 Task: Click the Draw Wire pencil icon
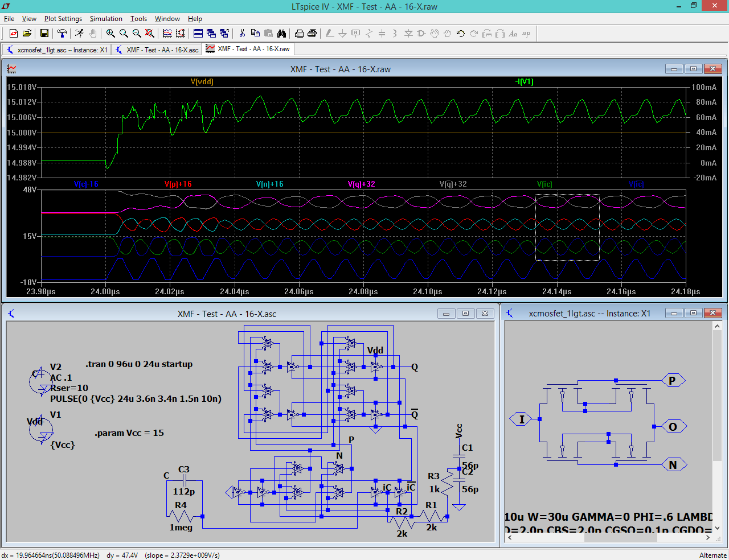pos(330,34)
